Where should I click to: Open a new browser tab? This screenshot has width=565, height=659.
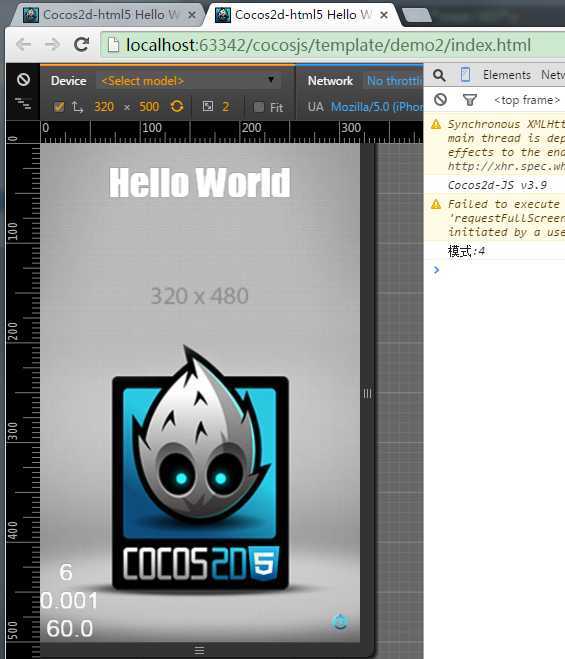click(417, 16)
